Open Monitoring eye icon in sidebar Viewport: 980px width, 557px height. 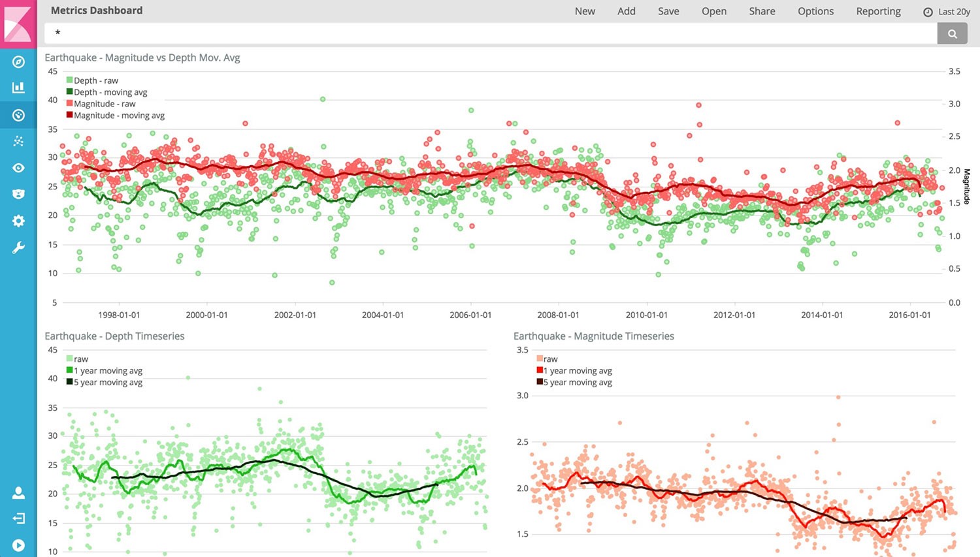(18, 168)
